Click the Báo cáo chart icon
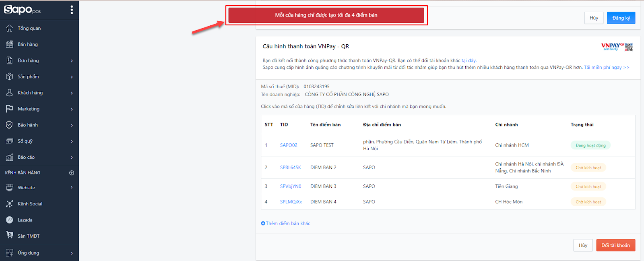 pyautogui.click(x=9, y=157)
